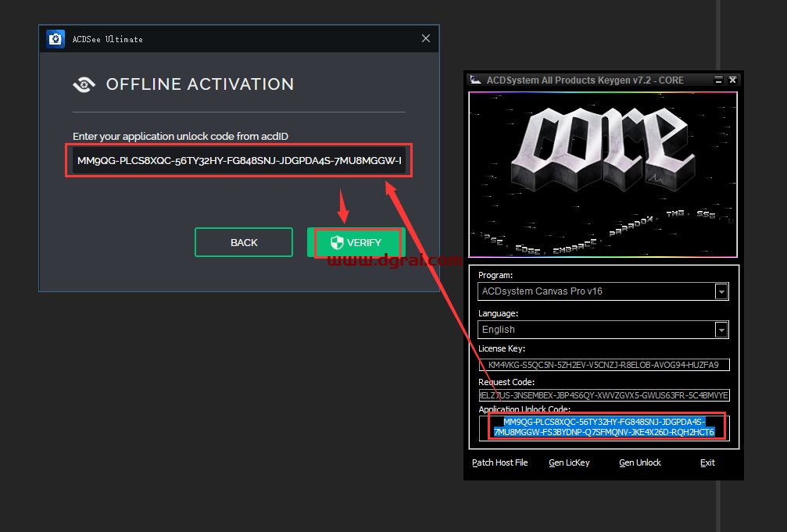Open the Program dropdown list

721,291
